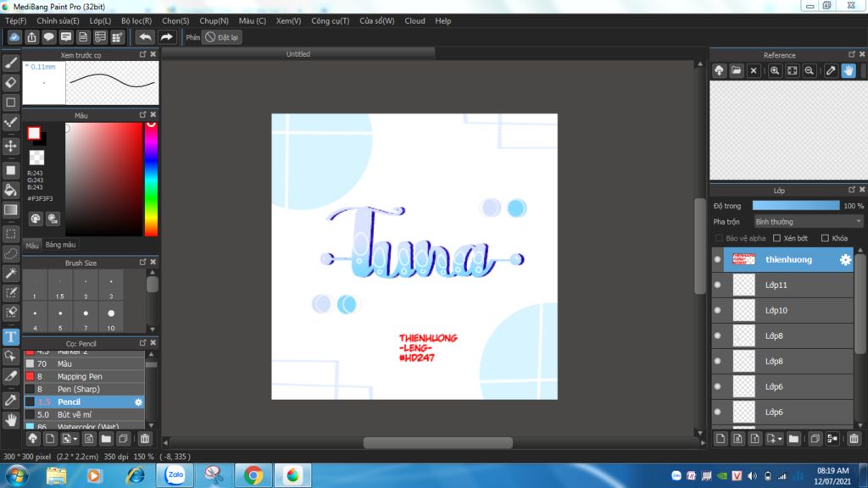Open Pha trộn blend mode dropdown

pos(808,222)
